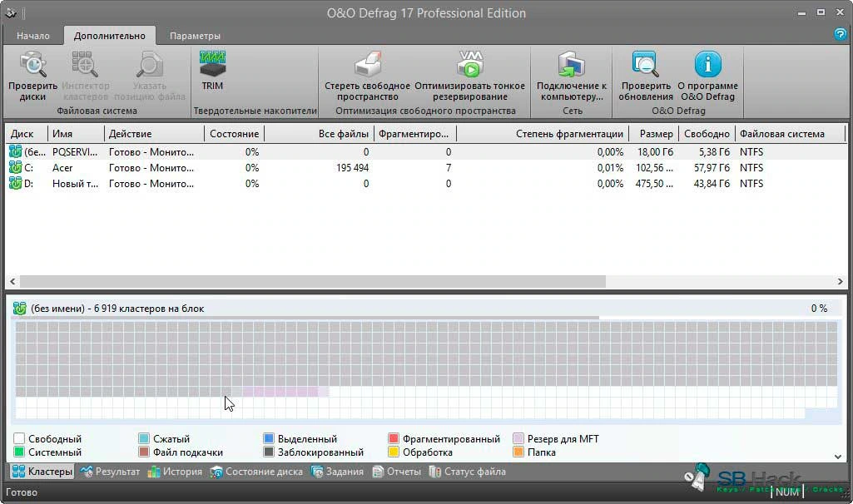Open the Параметры ribbon tab
This screenshot has height=504, width=853.
click(x=195, y=36)
